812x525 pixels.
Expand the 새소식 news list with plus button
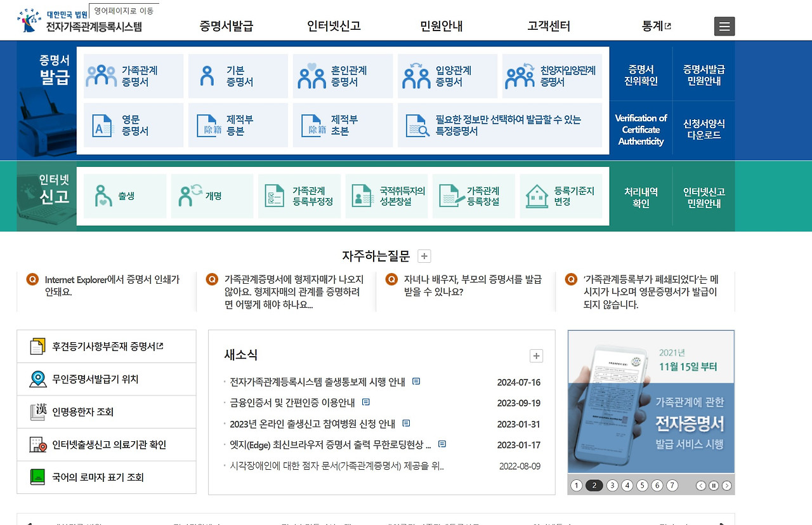(x=536, y=356)
